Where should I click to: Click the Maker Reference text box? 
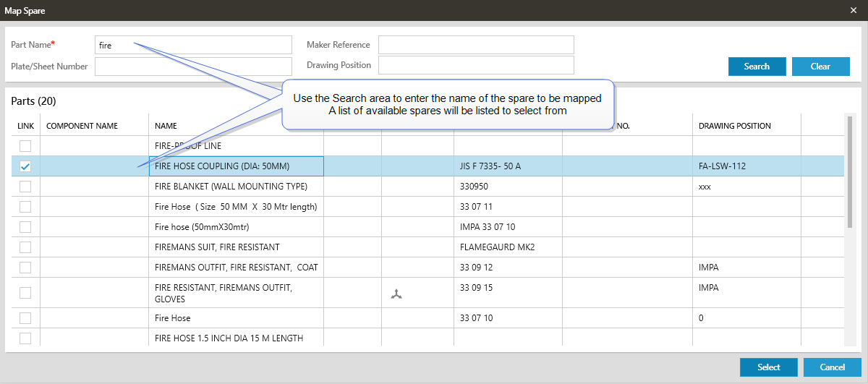(x=475, y=45)
